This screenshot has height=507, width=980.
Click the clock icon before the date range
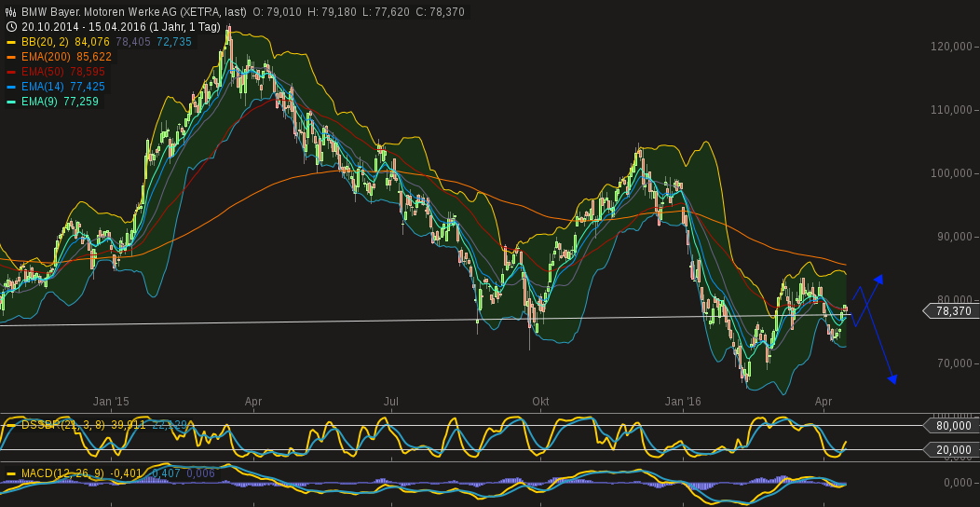point(10,27)
